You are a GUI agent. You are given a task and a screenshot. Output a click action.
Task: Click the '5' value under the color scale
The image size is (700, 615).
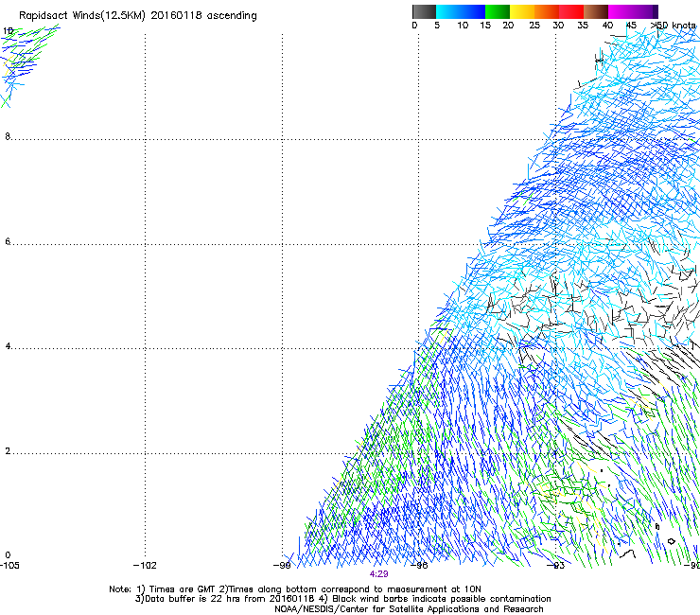pyautogui.click(x=437, y=26)
